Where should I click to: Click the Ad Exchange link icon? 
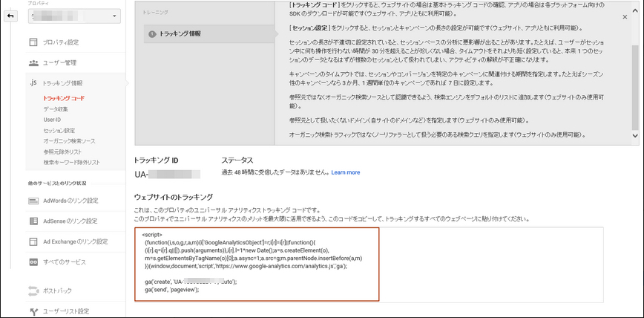(x=33, y=241)
